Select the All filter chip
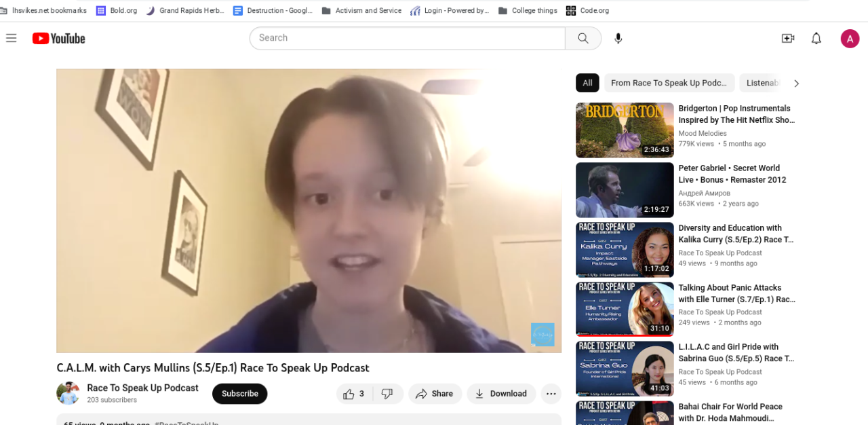Screen dimensions: 868x425 pyautogui.click(x=587, y=83)
